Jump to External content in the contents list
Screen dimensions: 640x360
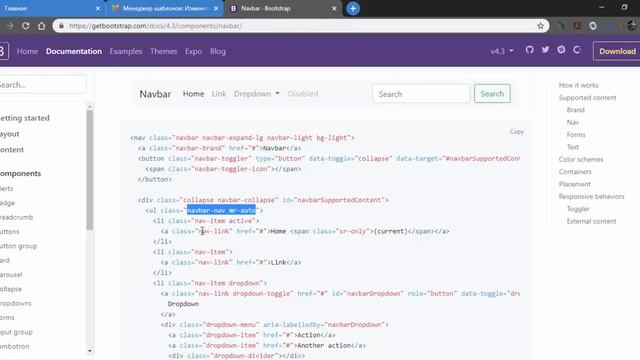point(591,221)
